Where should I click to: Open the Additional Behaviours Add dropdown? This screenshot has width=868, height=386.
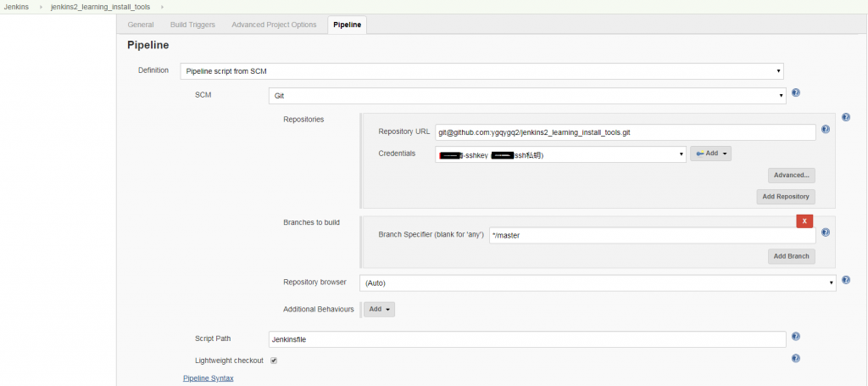tap(379, 309)
